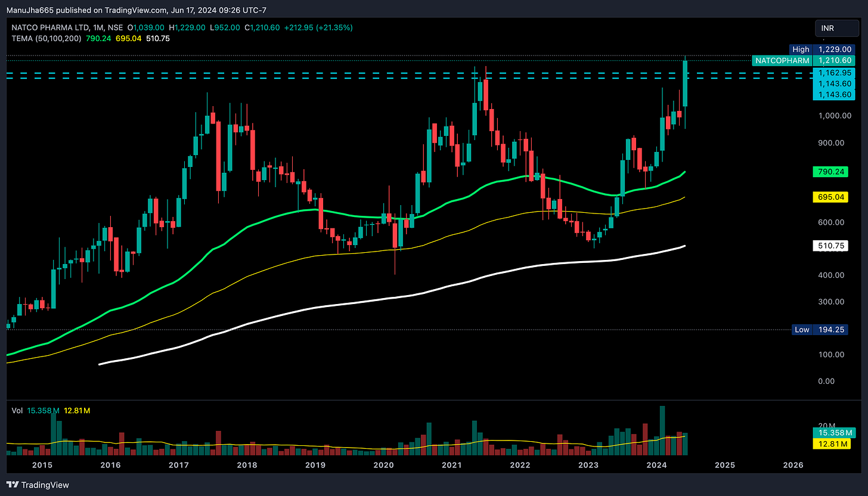
Task: Click the Vol indicator name
Action: pyautogui.click(x=17, y=411)
